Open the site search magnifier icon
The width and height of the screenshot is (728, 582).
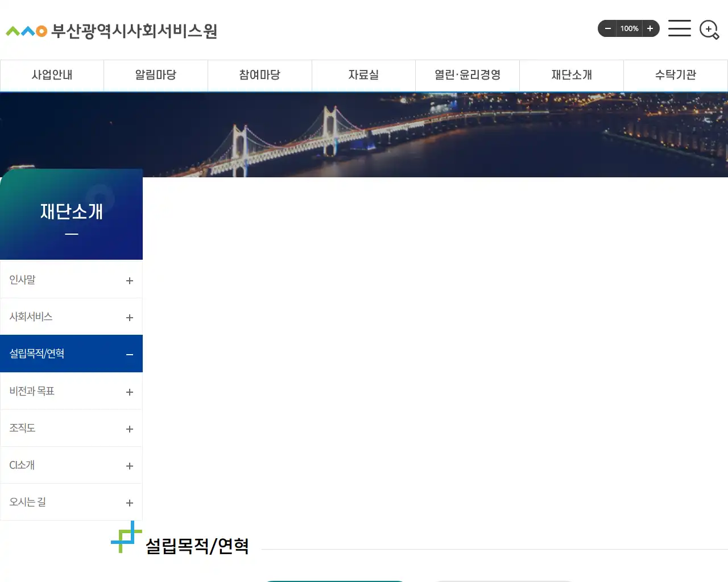coord(708,29)
